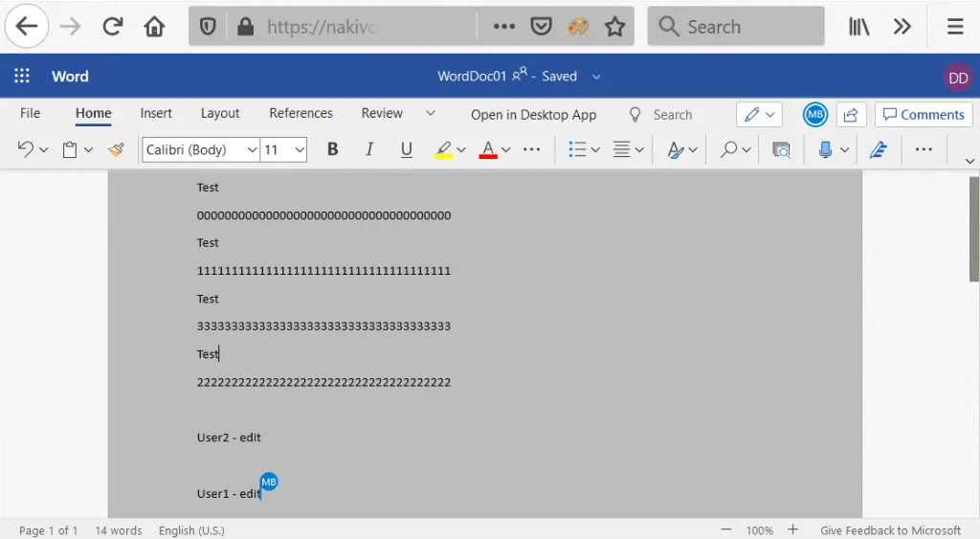Click Give Feedback to Microsoft
Viewport: 980px width, 539px height.
point(890,530)
